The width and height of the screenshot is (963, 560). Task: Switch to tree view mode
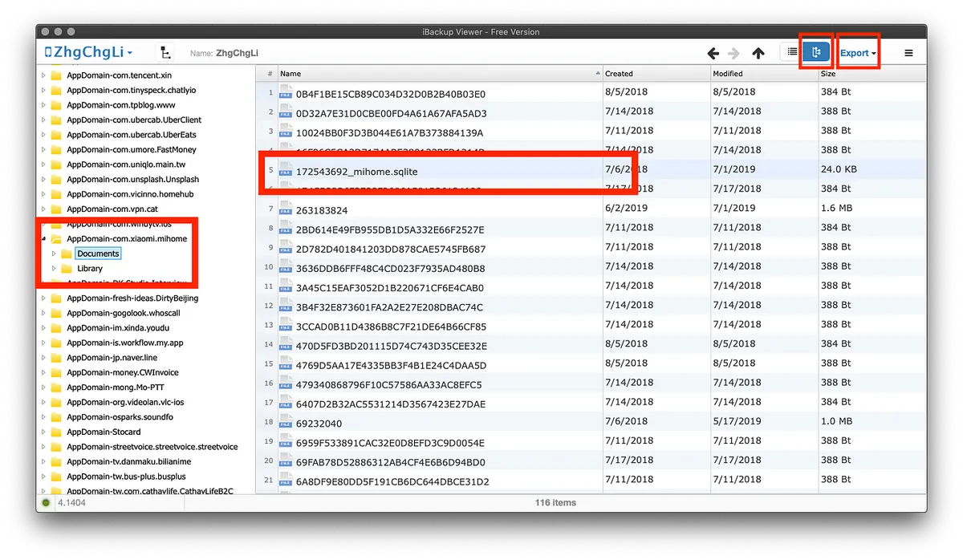tap(817, 53)
